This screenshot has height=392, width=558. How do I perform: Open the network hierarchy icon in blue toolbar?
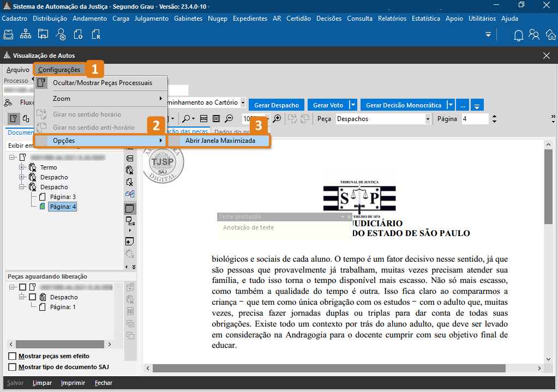click(x=25, y=34)
